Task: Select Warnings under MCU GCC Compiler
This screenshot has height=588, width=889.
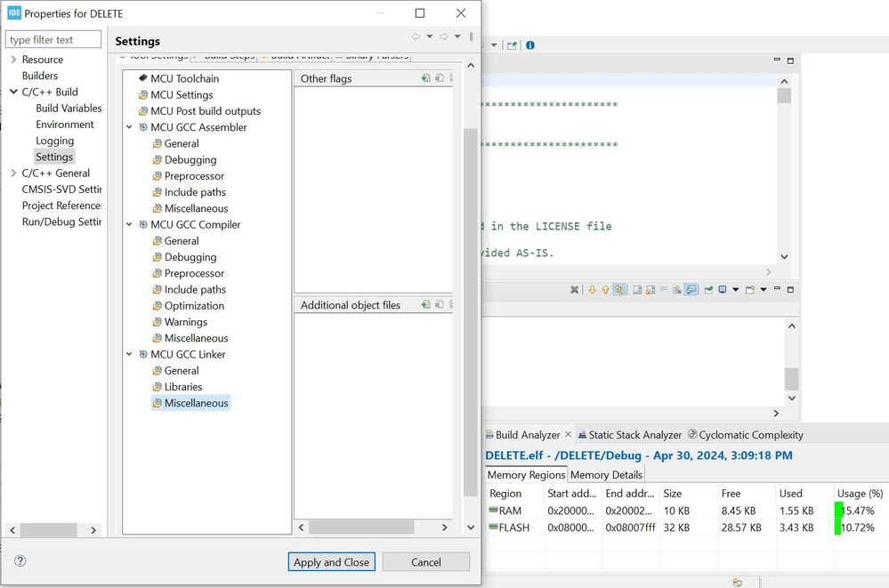Action: coord(181,322)
